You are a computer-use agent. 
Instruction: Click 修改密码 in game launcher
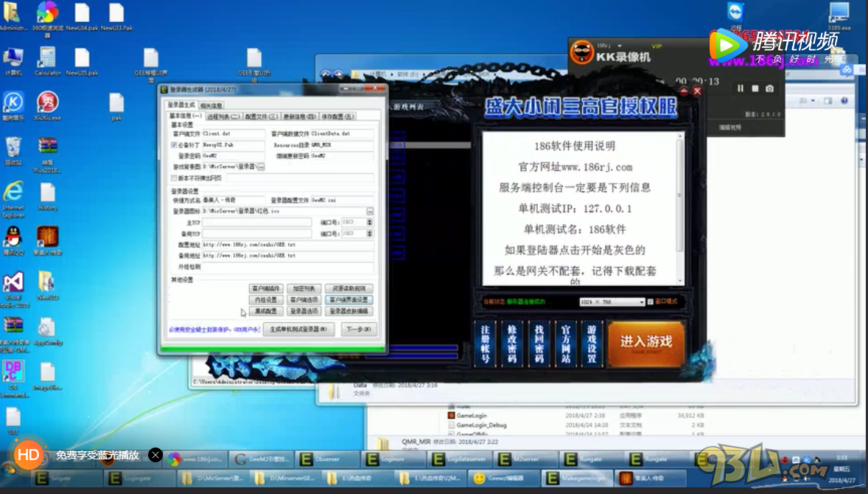512,344
